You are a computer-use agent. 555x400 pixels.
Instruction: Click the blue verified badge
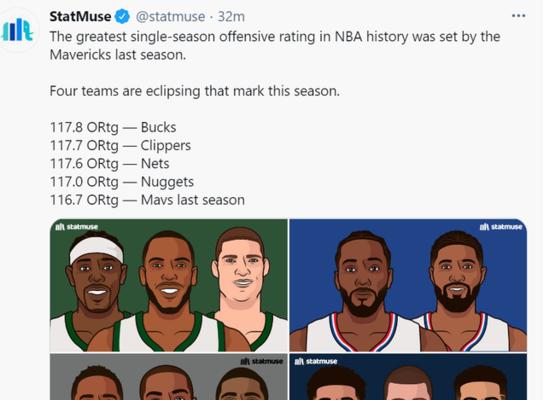click(122, 17)
